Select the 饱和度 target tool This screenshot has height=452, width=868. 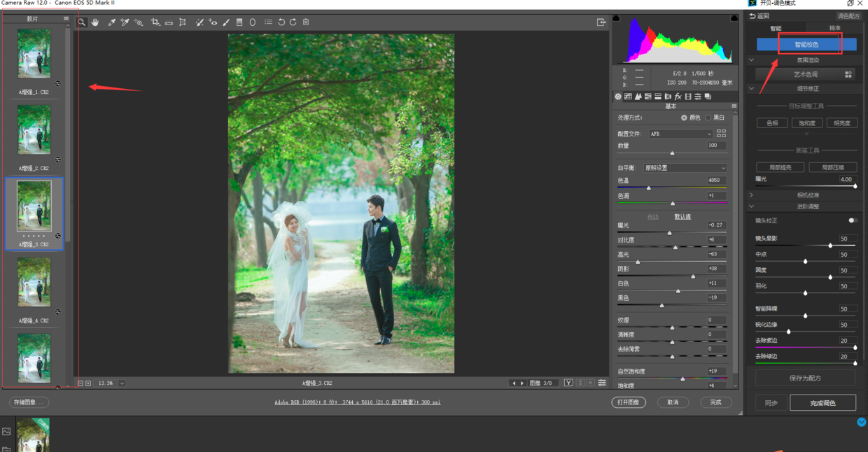[x=807, y=123]
